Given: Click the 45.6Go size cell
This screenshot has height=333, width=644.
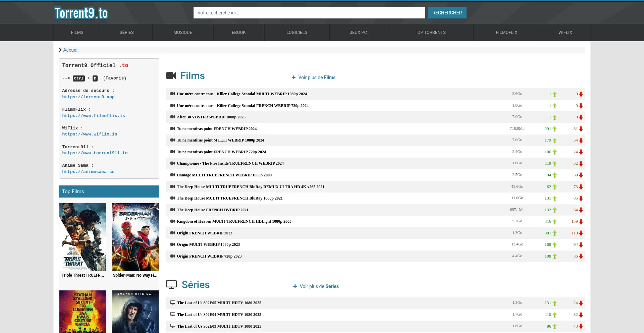Looking at the screenshot, I should click(x=517, y=186).
